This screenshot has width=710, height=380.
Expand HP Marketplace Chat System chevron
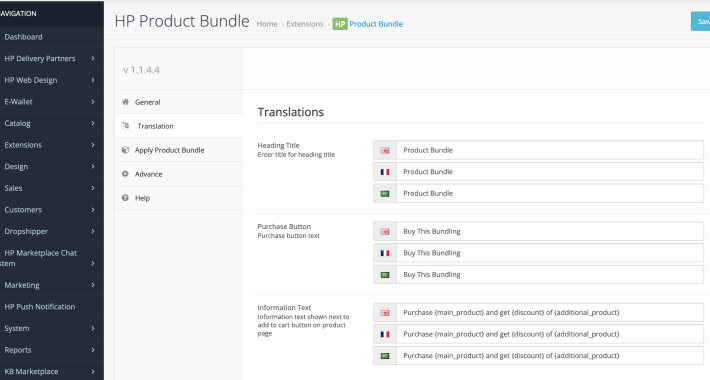93,264
